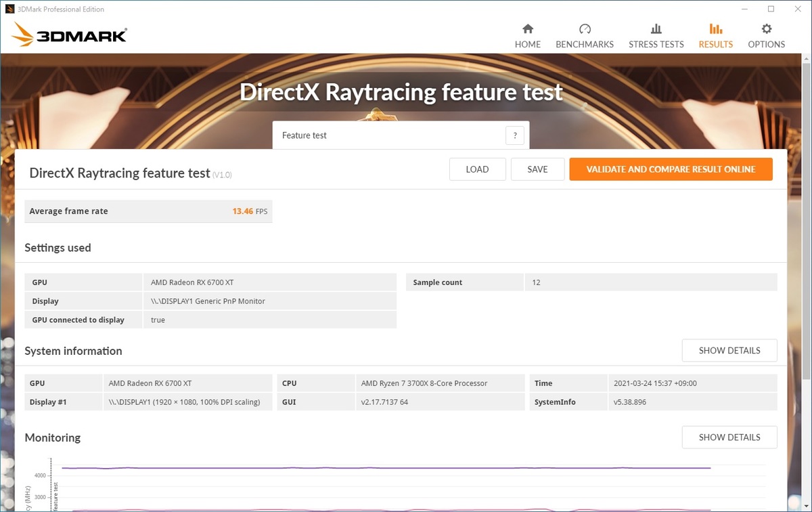The height and width of the screenshot is (512, 812).
Task: Click the V1.0 version label
Action: 223,175
